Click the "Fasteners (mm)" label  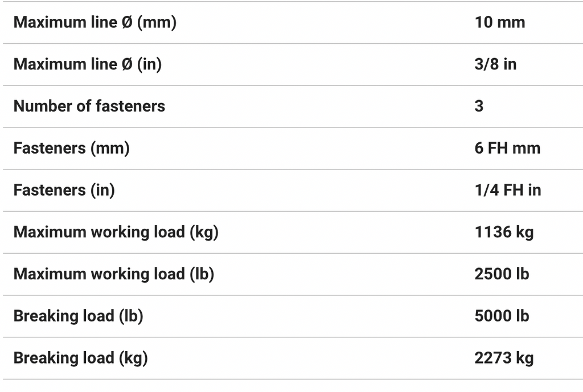72,148
